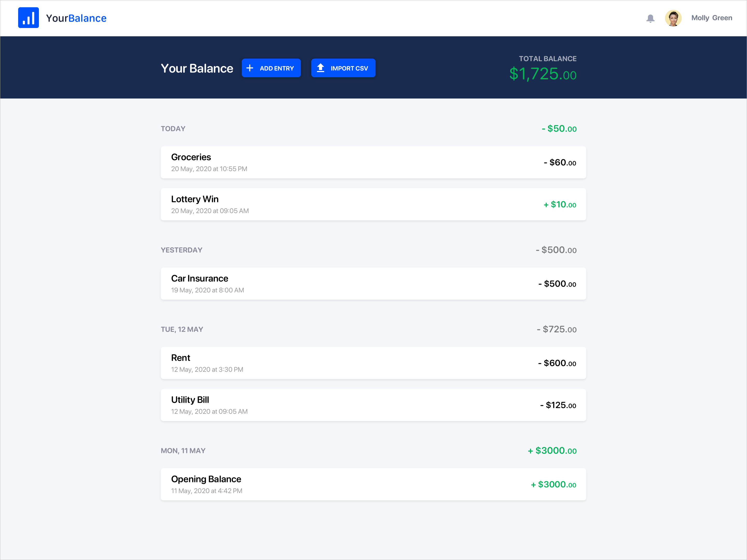
Task: Open the Opening Balance entry
Action: tap(373, 484)
